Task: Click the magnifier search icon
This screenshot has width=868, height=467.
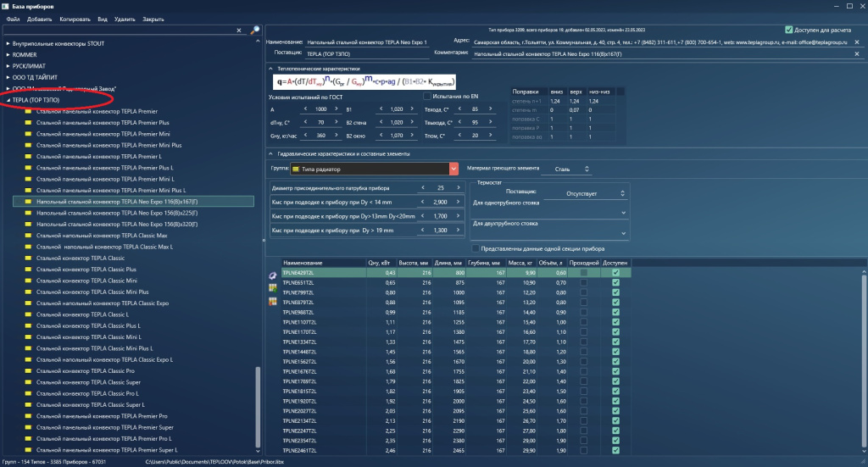Action: click(254, 31)
